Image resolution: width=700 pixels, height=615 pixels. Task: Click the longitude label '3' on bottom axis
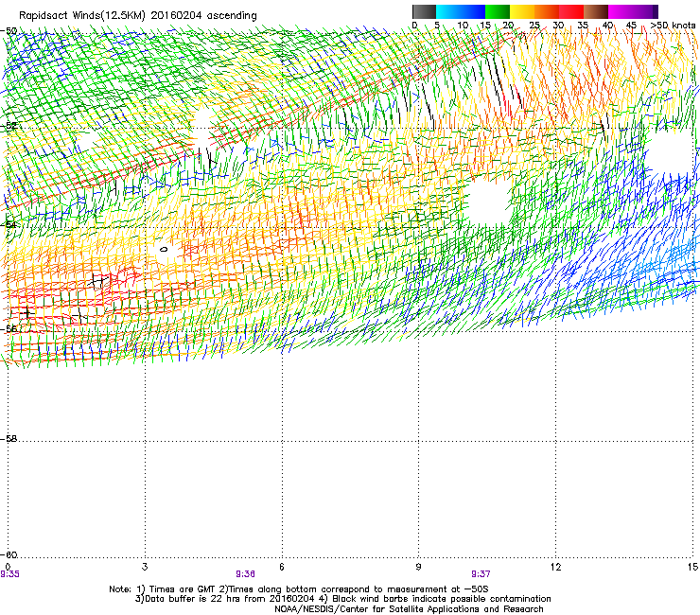(x=145, y=567)
